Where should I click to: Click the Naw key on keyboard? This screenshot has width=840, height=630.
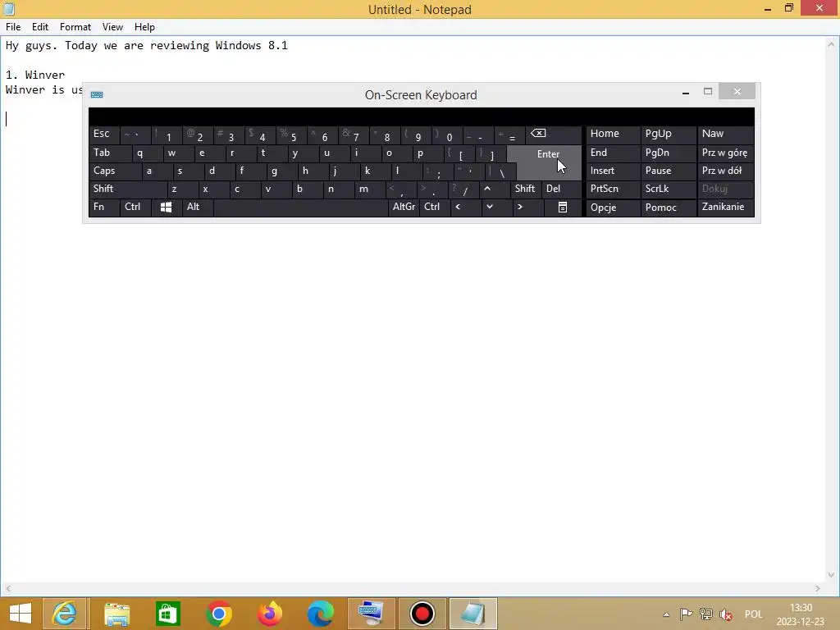[725, 134]
